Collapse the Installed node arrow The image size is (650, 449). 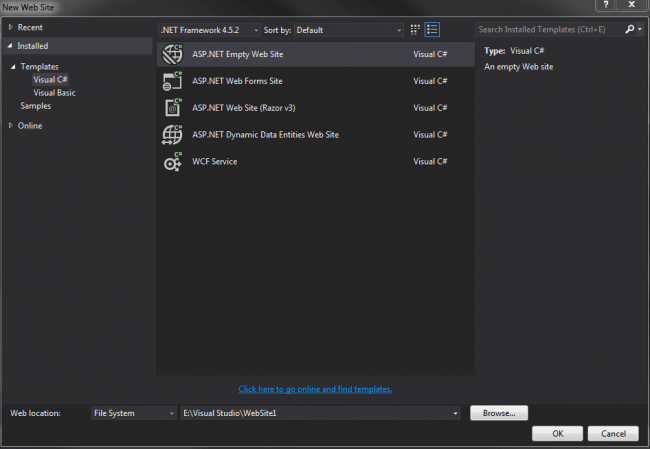pyautogui.click(x=10, y=46)
